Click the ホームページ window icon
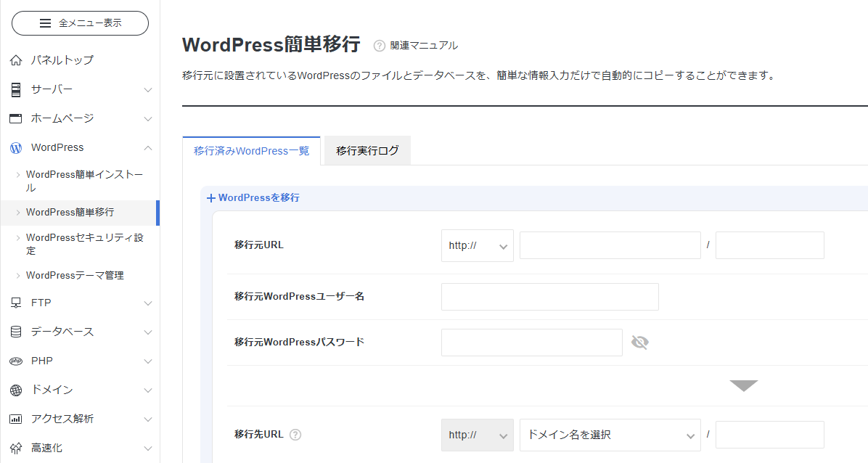 click(16, 118)
